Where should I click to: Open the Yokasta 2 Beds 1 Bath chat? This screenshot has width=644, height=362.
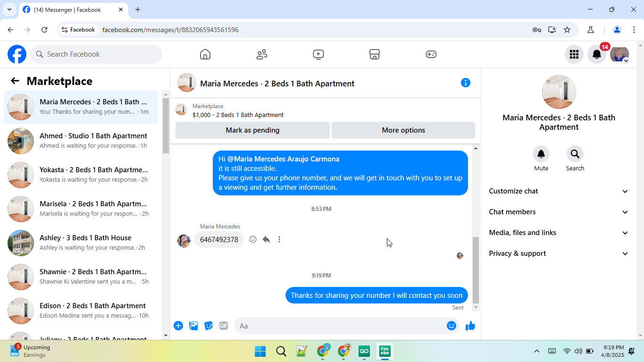(81, 175)
